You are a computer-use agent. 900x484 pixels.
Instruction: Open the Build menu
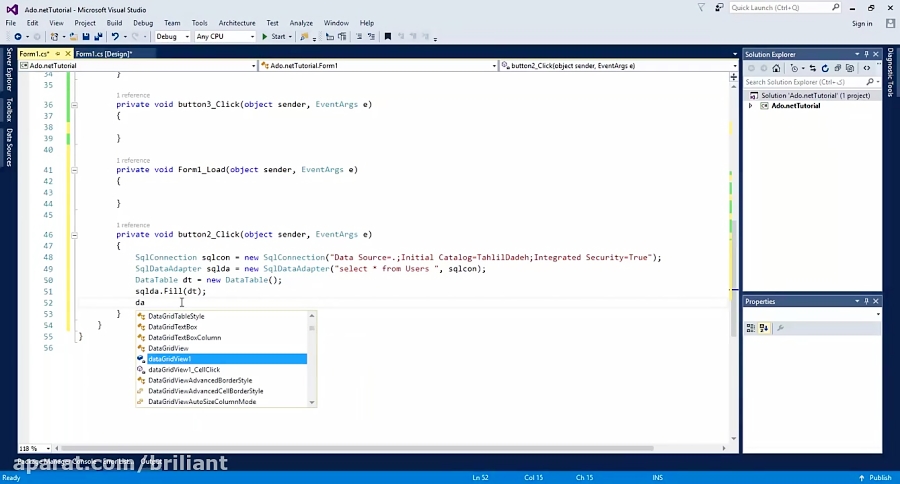coord(114,22)
